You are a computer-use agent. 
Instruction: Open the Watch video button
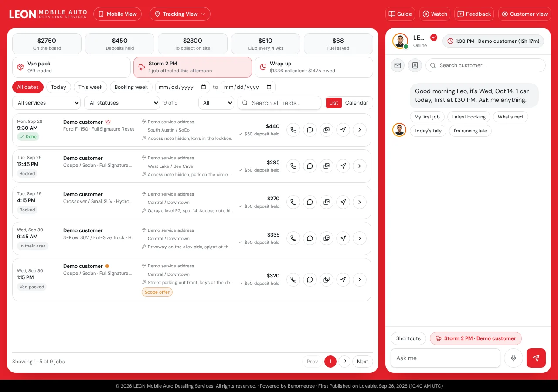(435, 14)
